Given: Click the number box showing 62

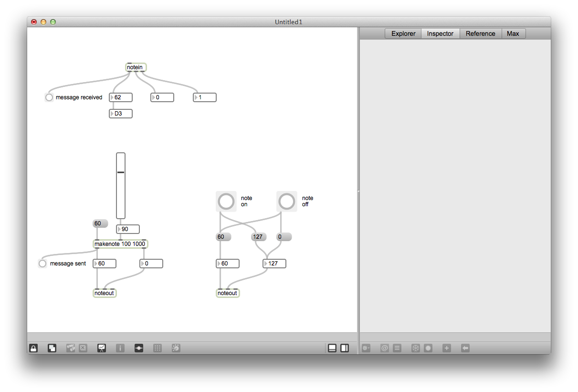Looking at the screenshot, I should pos(121,97).
